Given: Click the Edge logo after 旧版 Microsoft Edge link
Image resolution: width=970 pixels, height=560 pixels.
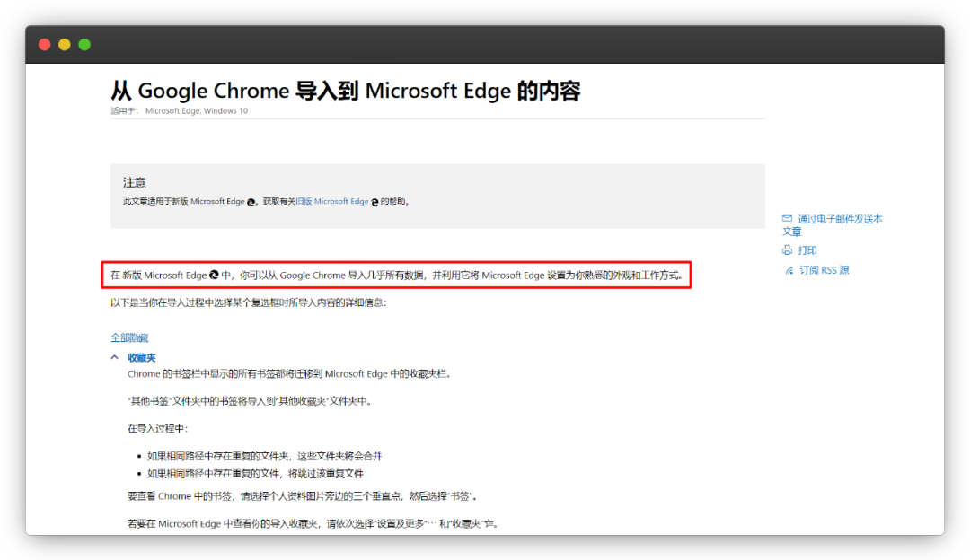Looking at the screenshot, I should [x=373, y=201].
